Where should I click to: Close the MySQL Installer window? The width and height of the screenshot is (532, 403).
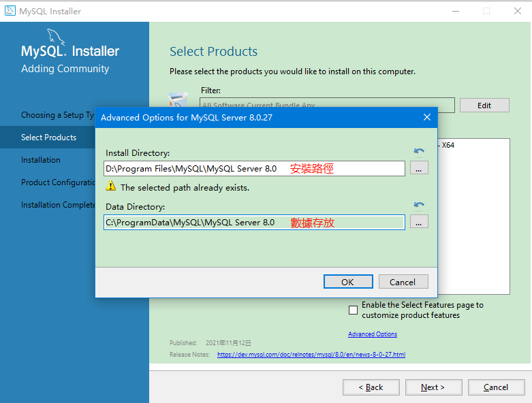click(x=518, y=11)
